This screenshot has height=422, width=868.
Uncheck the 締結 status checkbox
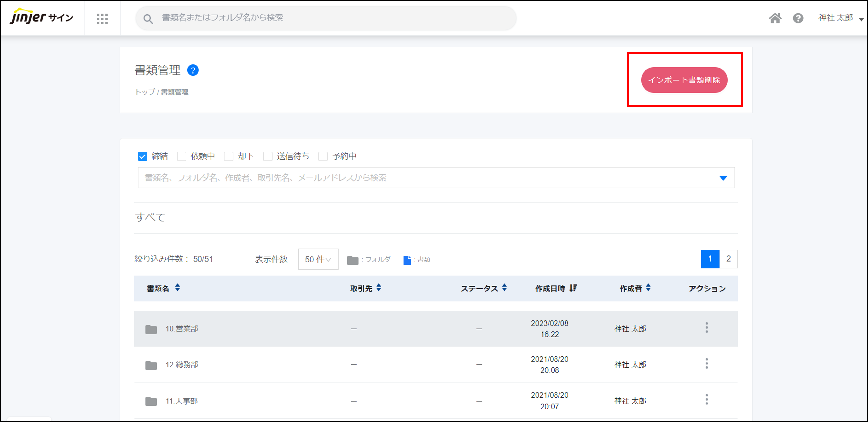143,156
